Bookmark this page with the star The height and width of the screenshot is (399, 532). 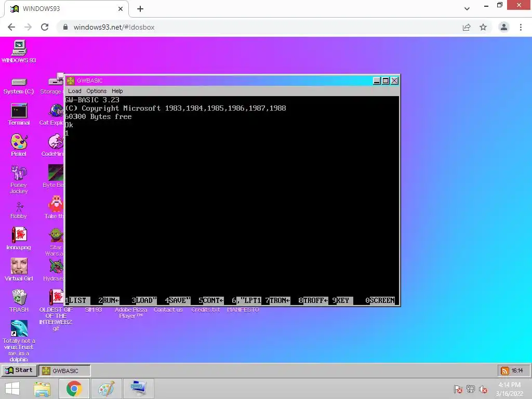[x=483, y=27]
